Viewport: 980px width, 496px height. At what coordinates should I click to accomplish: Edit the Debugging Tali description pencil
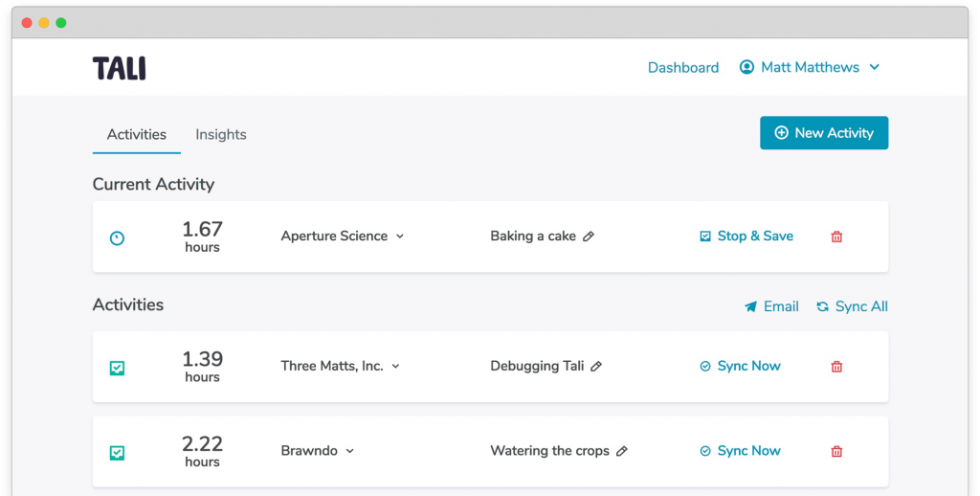596,367
